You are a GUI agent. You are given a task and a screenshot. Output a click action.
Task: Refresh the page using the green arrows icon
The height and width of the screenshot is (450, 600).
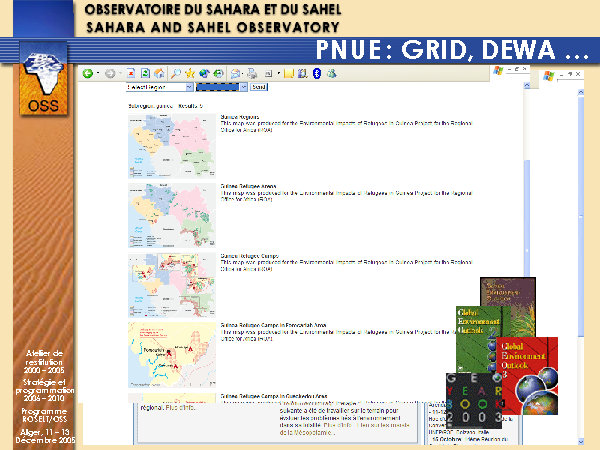tap(145, 73)
